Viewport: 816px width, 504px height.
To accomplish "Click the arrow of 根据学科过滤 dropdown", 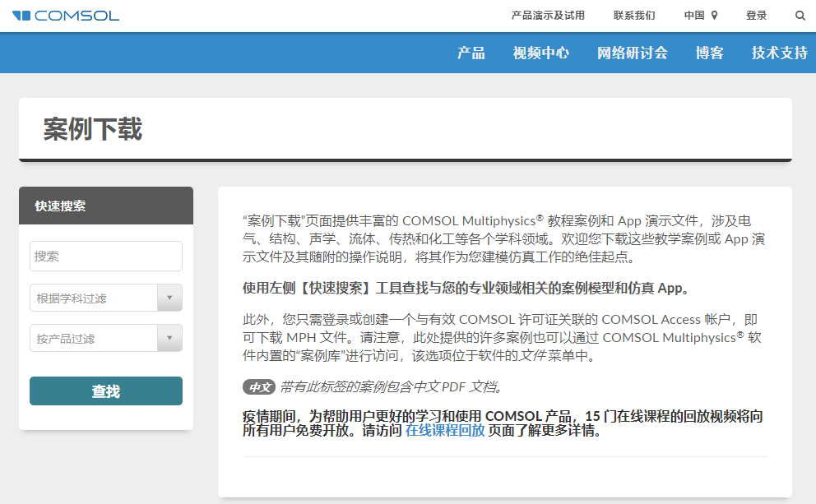I will click(x=169, y=298).
